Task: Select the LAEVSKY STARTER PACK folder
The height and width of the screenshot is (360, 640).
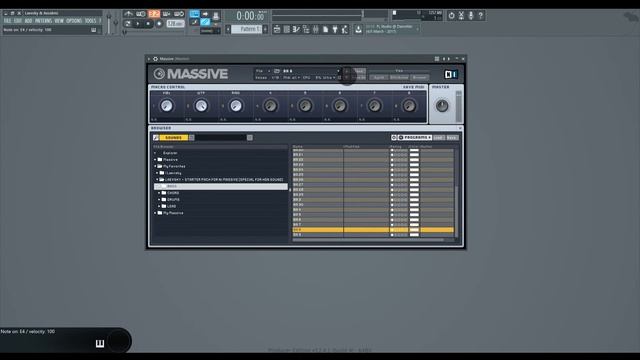Action: (x=224, y=180)
